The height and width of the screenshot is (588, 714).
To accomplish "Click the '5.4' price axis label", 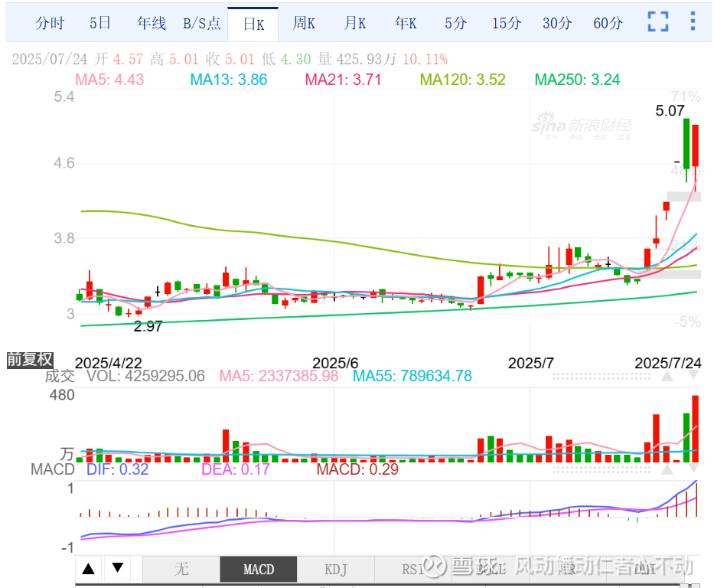I will tap(64, 96).
